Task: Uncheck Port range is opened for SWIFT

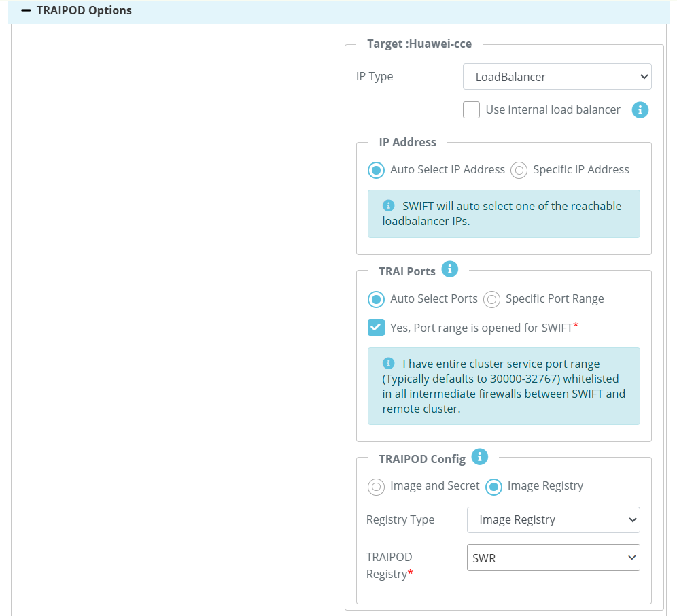Action: [376, 328]
